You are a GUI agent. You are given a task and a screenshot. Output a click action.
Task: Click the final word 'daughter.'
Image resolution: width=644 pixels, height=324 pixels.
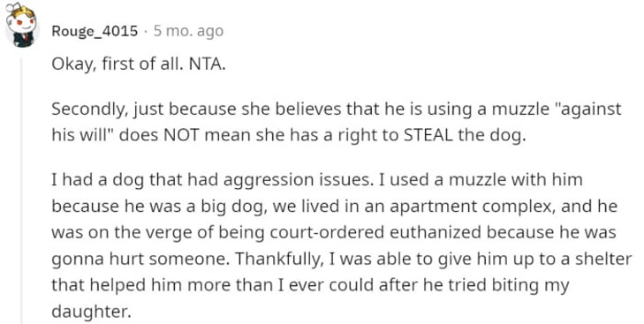coord(91,313)
